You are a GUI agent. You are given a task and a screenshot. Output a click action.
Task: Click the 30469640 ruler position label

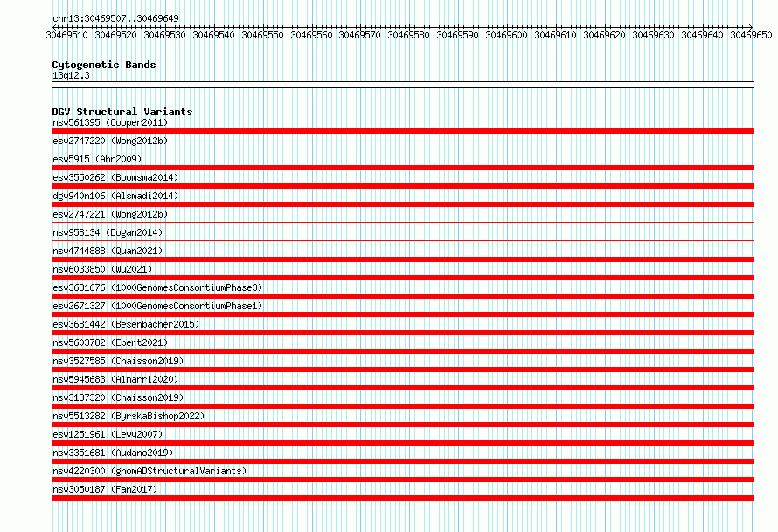pyautogui.click(x=702, y=35)
